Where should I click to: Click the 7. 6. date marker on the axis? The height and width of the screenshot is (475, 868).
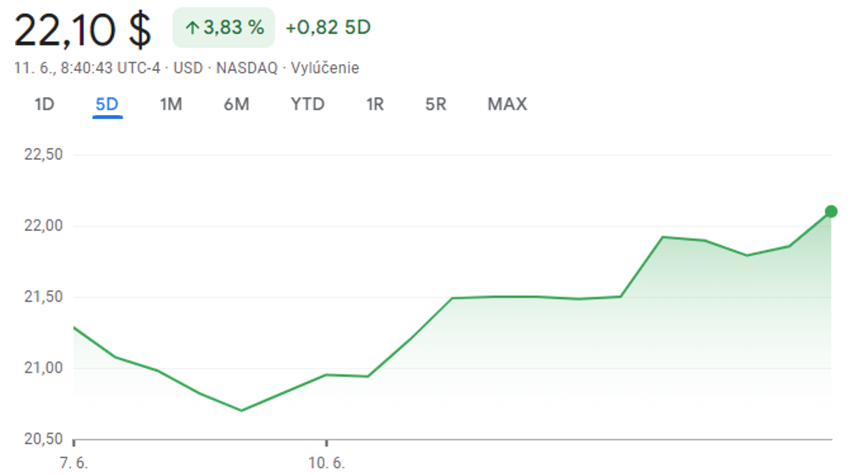74,462
